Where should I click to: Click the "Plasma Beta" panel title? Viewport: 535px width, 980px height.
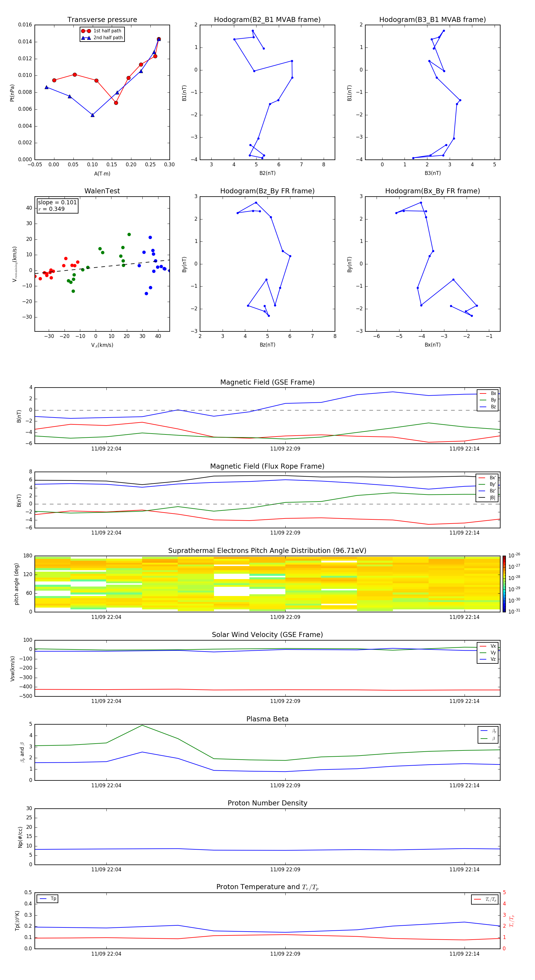click(267, 719)
